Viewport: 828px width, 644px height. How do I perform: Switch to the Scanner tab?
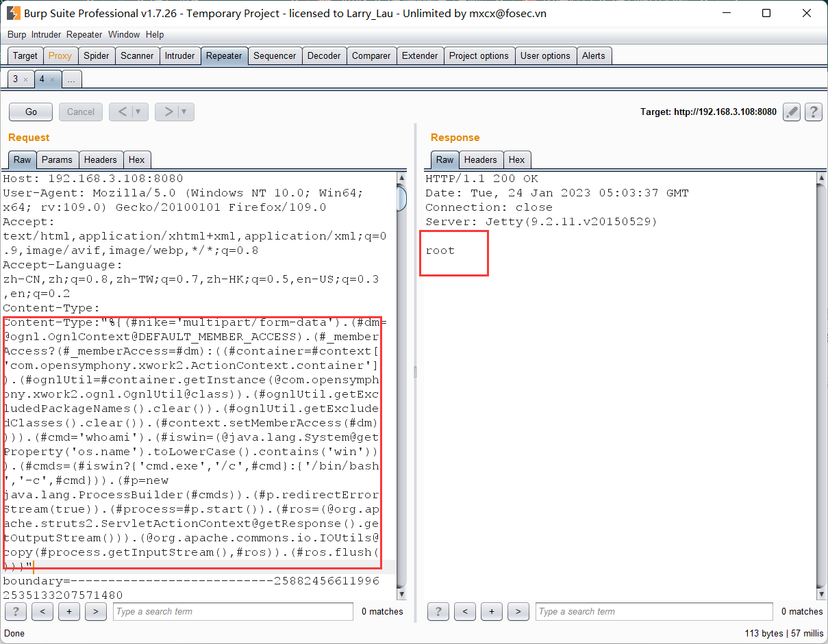(137, 56)
